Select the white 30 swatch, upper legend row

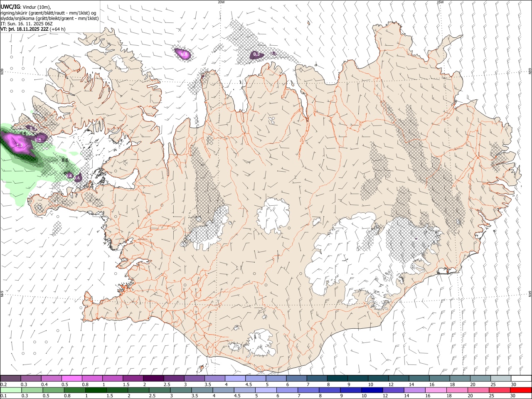click(521, 379)
